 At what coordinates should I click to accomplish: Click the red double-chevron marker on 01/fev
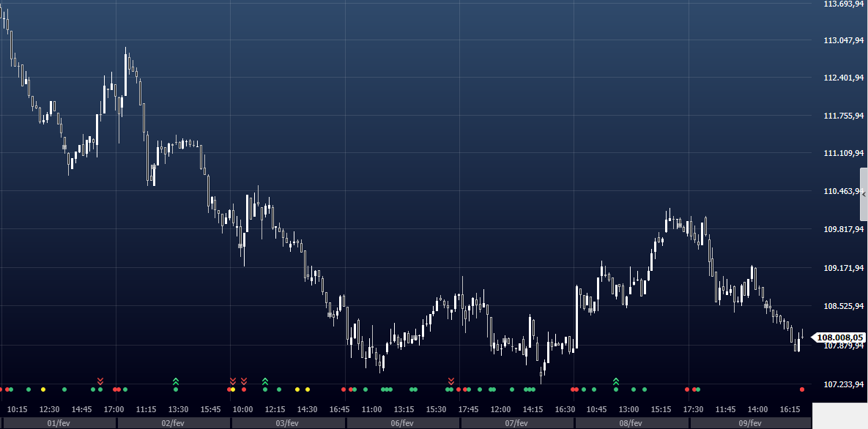100,381
